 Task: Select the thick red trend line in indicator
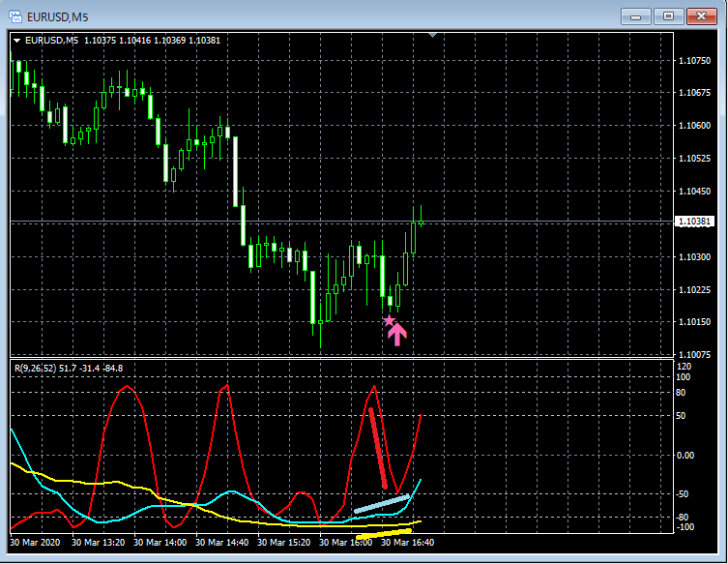tap(378, 448)
